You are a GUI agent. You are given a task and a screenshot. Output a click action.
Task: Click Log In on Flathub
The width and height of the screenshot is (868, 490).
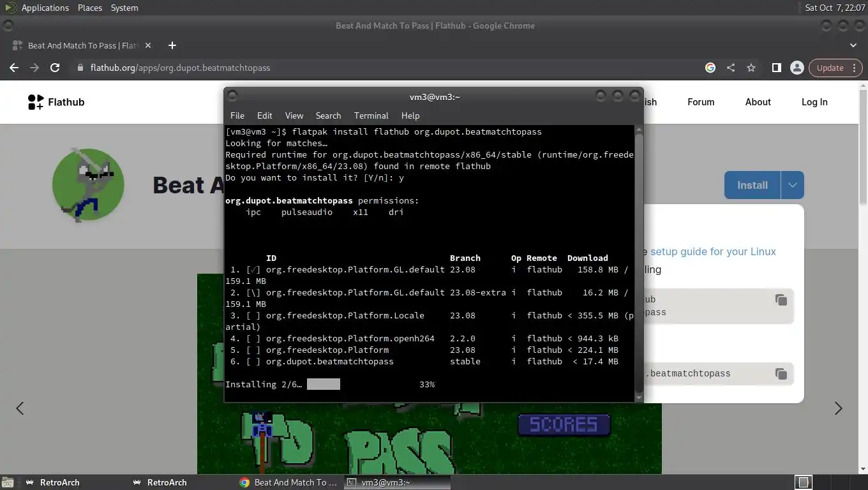pyautogui.click(x=814, y=102)
